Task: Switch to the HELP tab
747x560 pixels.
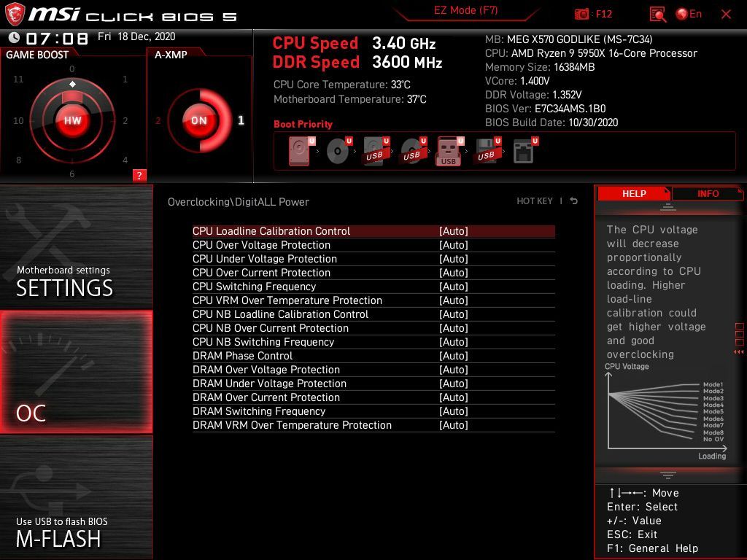Action: [634, 193]
